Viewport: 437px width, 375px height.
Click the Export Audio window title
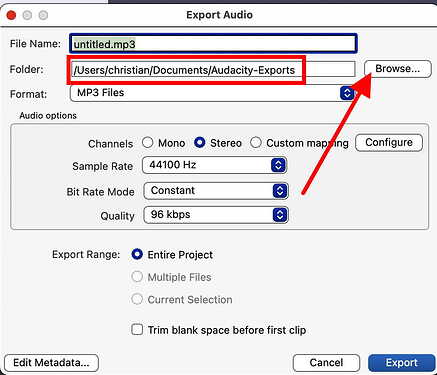coord(219,15)
